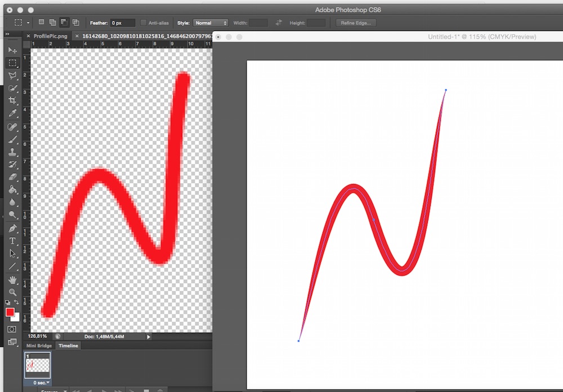Screen dimensions: 563x392
Task: Select the Hand tool
Action: 12,280
